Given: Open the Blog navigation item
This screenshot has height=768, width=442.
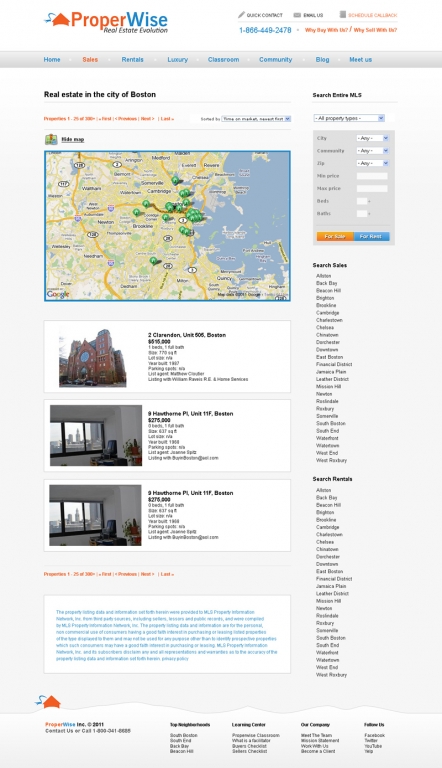Looking at the screenshot, I should coord(322,59).
